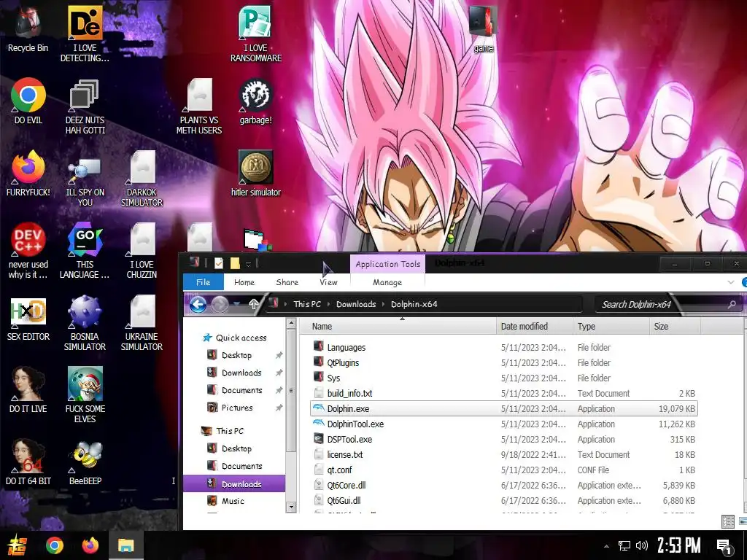Select the build_info.txt file
Image resolution: width=747 pixels, height=560 pixels.
pyautogui.click(x=504, y=393)
